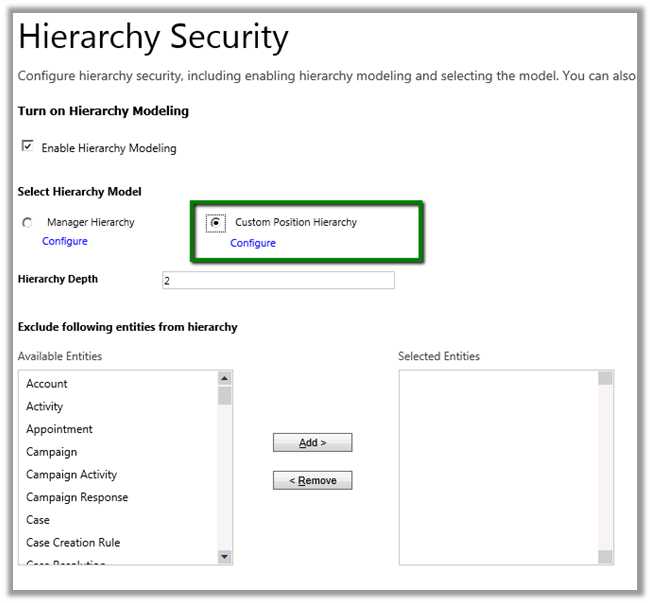The image size is (650, 603).
Task: Click inside the Selected Entities list box
Action: pos(497,467)
